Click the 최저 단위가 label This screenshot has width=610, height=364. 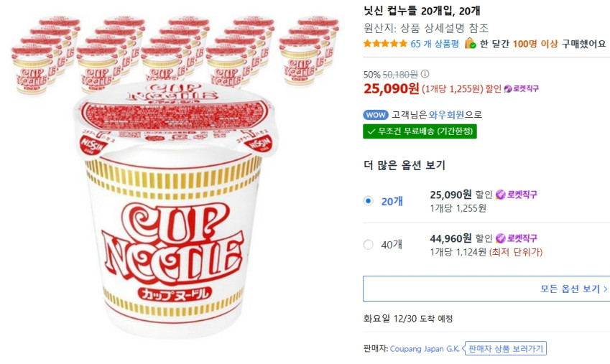516,252
